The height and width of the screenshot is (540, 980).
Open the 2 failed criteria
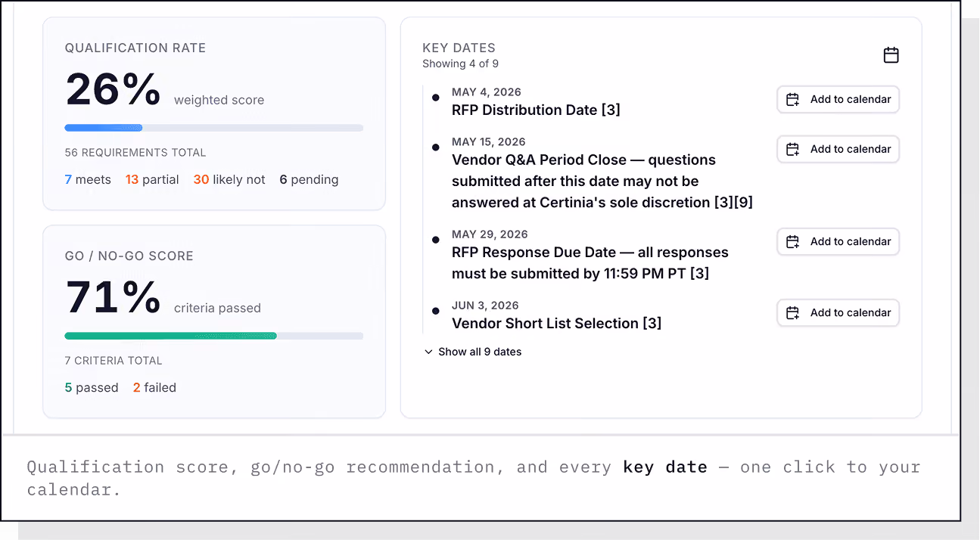pyautogui.click(x=154, y=387)
